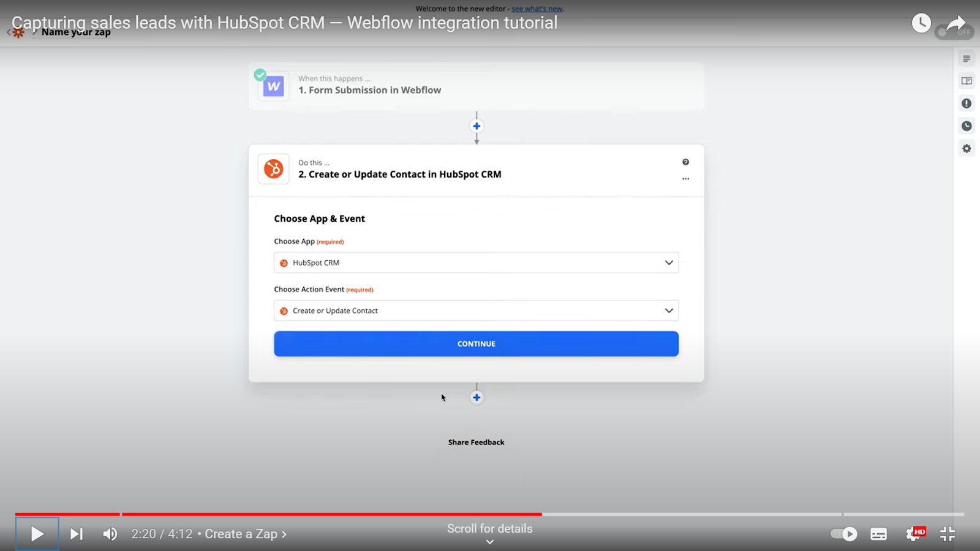The height and width of the screenshot is (551, 980).
Task: Add step between trigger and action
Action: point(477,126)
